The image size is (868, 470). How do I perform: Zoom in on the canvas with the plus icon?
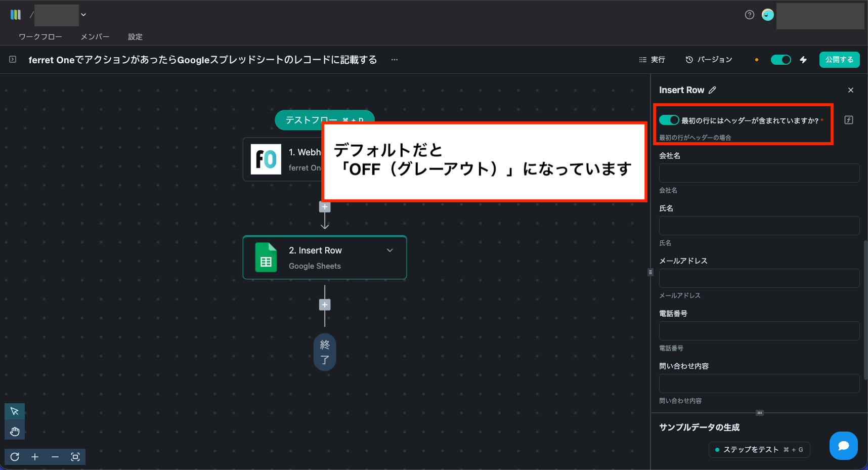pos(35,457)
